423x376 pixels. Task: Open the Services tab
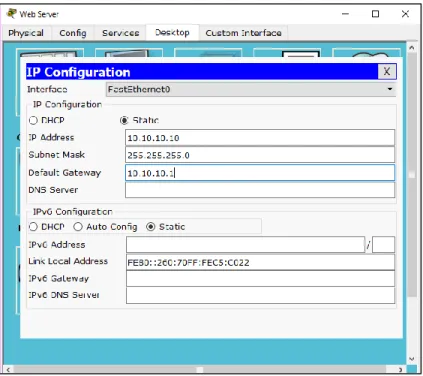[x=120, y=33]
